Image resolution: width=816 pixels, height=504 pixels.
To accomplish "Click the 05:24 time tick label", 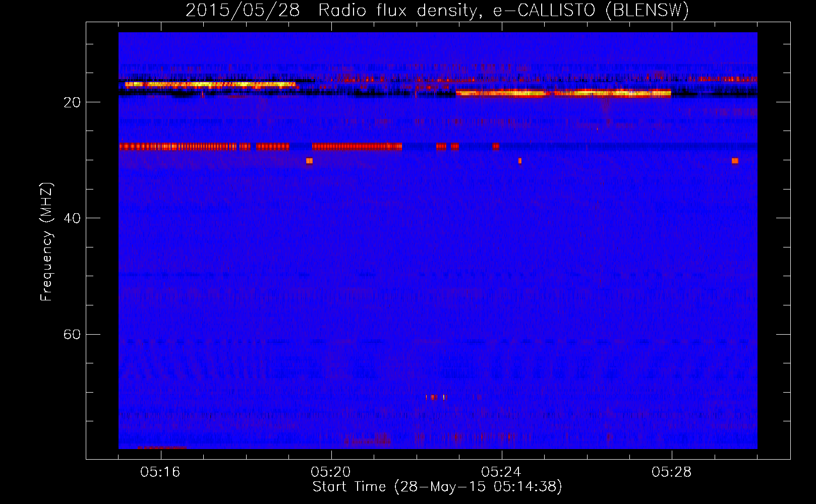I will pos(501,472).
